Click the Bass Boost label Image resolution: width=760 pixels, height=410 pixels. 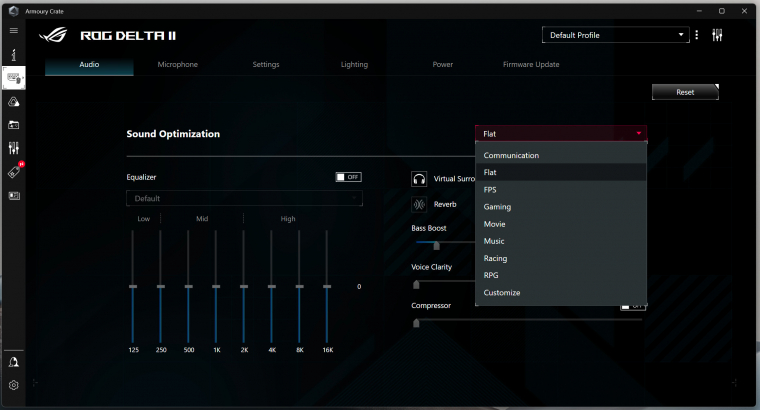tap(428, 228)
